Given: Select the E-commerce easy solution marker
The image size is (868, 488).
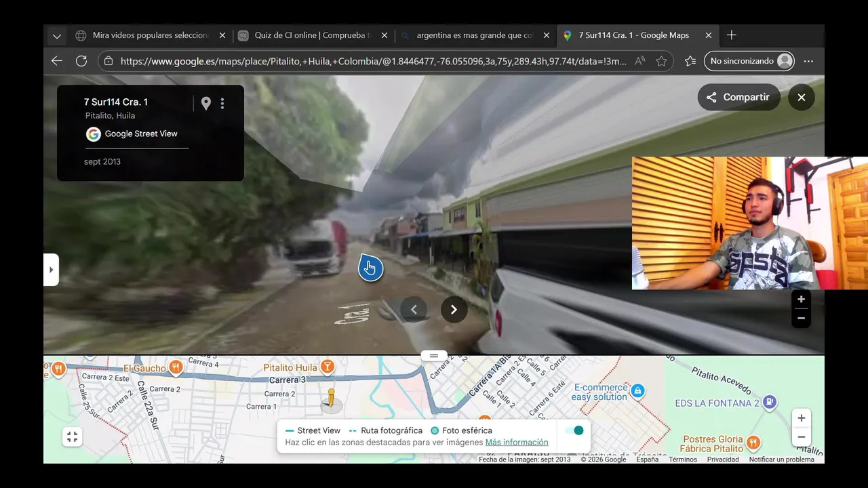Looking at the screenshot, I should point(637,391).
